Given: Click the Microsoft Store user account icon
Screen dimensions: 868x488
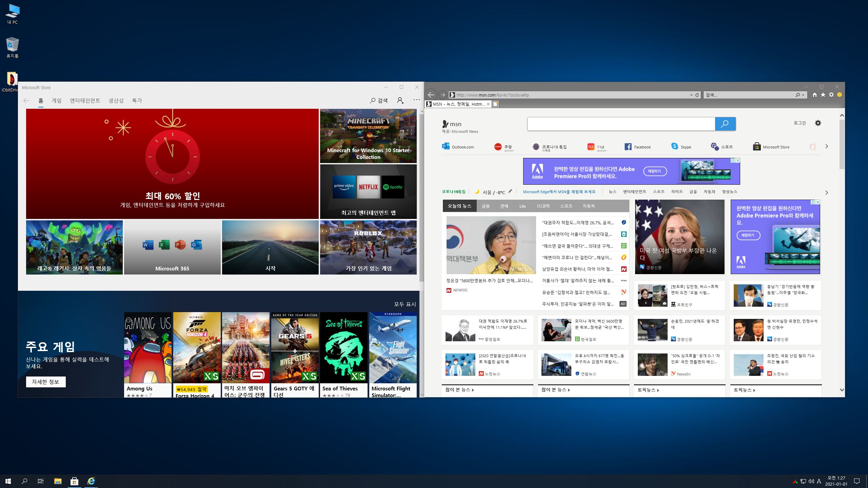Looking at the screenshot, I should click(400, 100).
